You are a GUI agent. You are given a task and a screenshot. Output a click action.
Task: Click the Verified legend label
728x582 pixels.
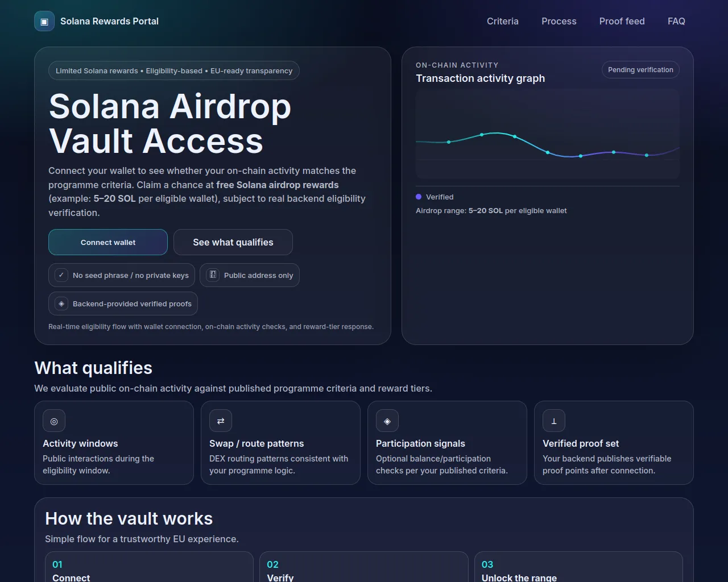(440, 197)
